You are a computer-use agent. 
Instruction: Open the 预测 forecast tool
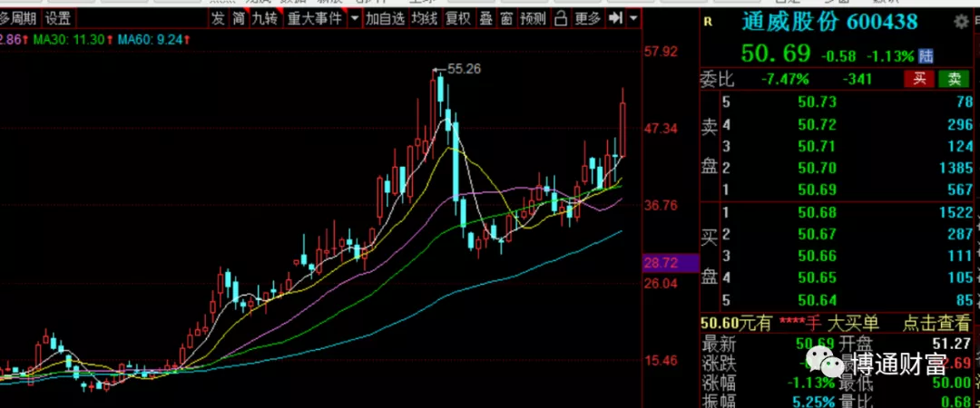(x=533, y=19)
